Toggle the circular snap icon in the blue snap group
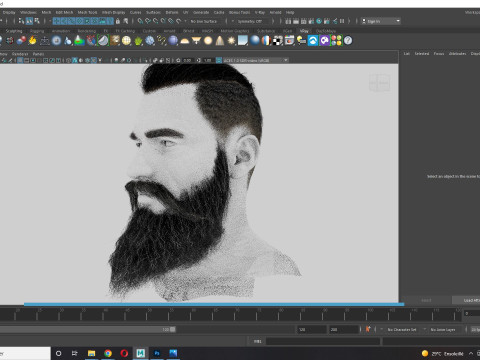This screenshot has height=360, width=480. tap(79, 21)
